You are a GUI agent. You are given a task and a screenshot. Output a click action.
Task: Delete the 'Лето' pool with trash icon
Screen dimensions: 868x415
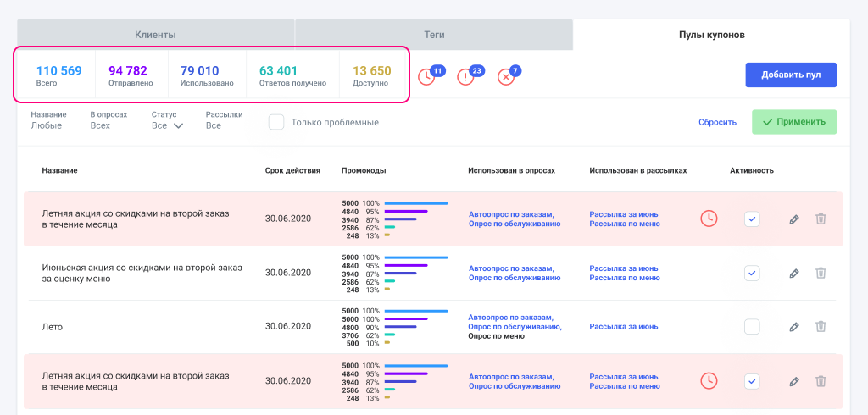tap(821, 326)
